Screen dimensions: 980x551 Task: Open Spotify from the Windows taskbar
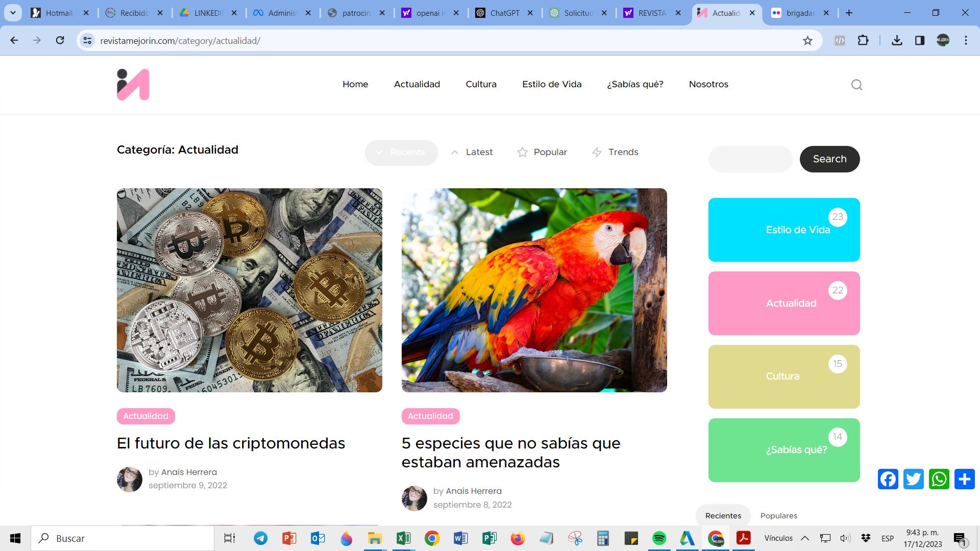(659, 538)
